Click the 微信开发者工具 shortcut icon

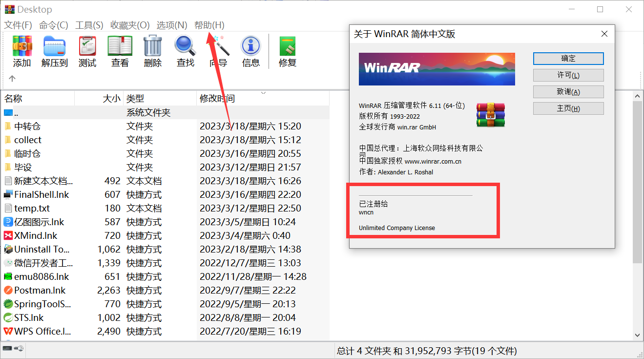[x=8, y=263]
